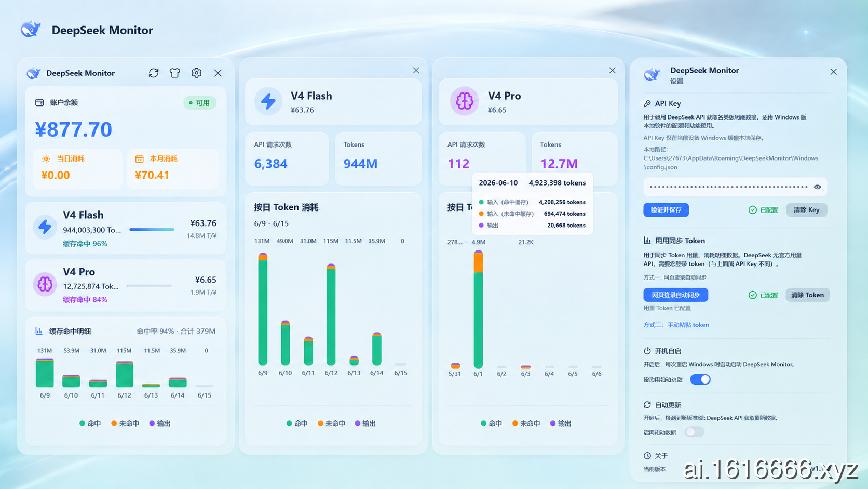Reveal API key with the eye icon
Screen dimensions: 868x489
[818, 187]
